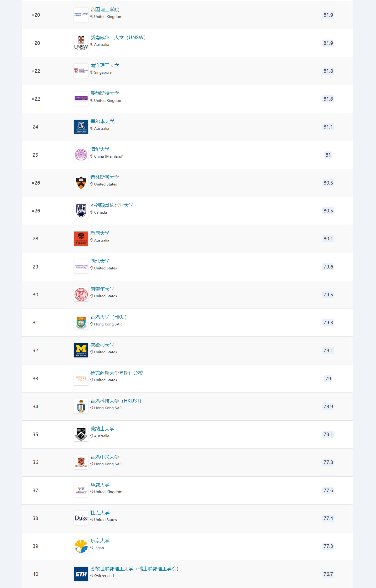Screen dimensions: 376x588
Task: Click the Tsinghua University seal logo
Action: pyautogui.click(x=81, y=155)
